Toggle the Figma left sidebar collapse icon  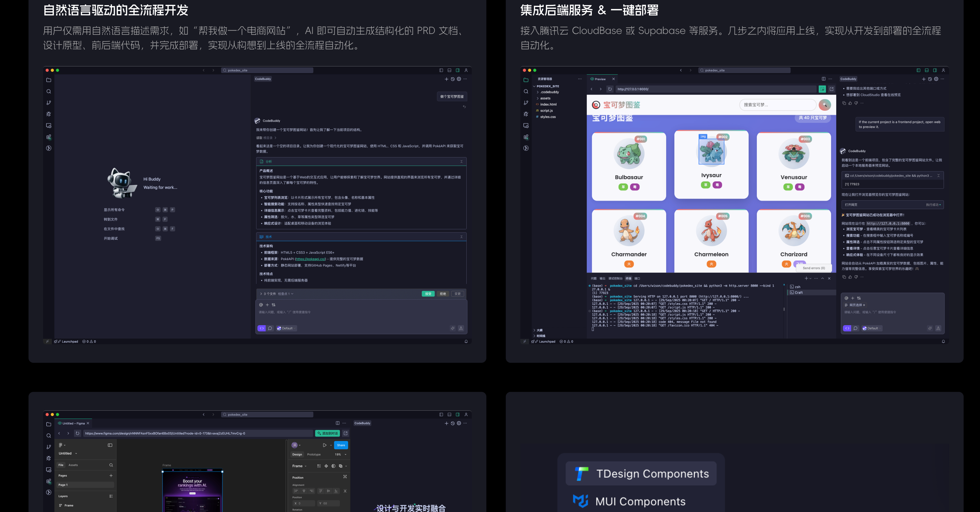point(110,445)
